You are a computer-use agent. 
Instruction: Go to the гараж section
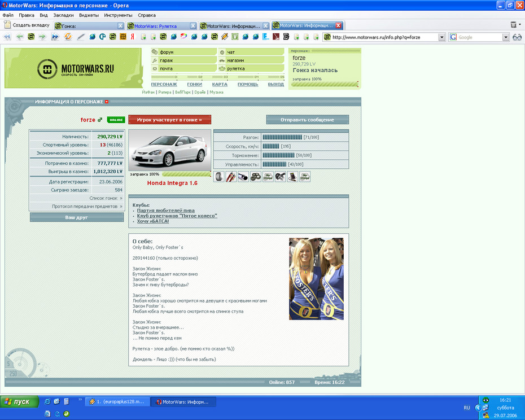pos(184,60)
